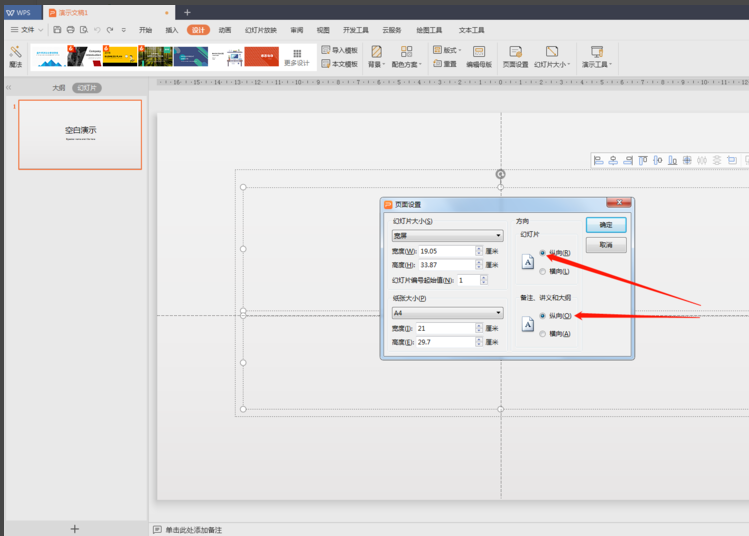Click the rotation handle above the text box

click(x=500, y=174)
